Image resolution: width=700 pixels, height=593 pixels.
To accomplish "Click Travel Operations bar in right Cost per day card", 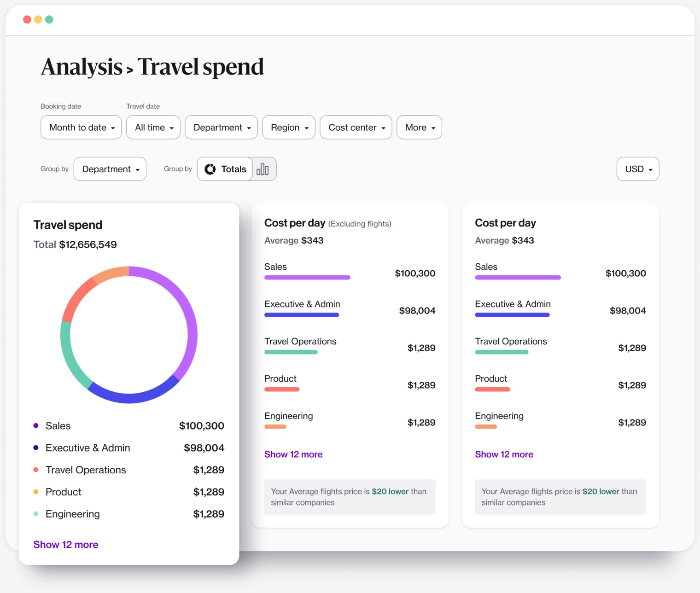I will pyautogui.click(x=502, y=352).
